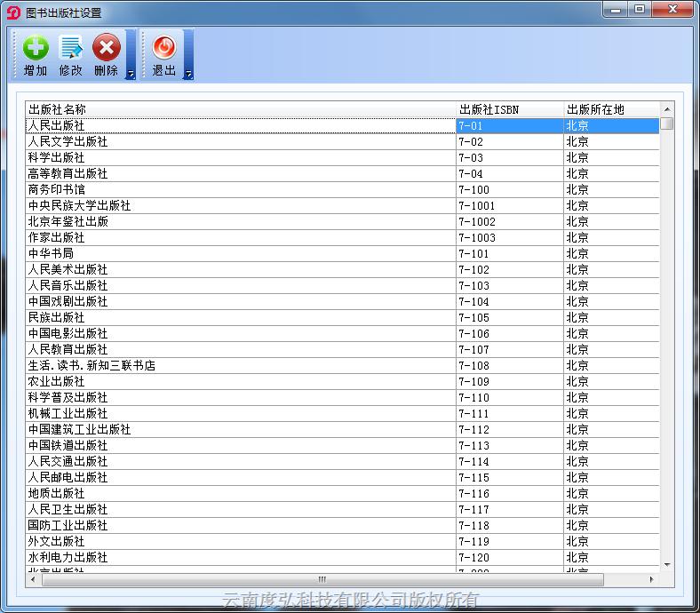Sort by the 出版社ISBN column header
Screen dimensions: 700x613
tap(509, 109)
